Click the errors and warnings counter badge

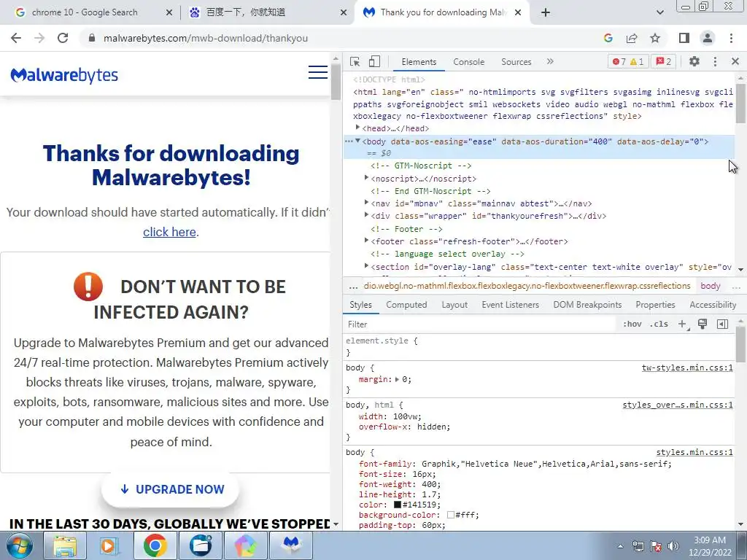[628, 61]
